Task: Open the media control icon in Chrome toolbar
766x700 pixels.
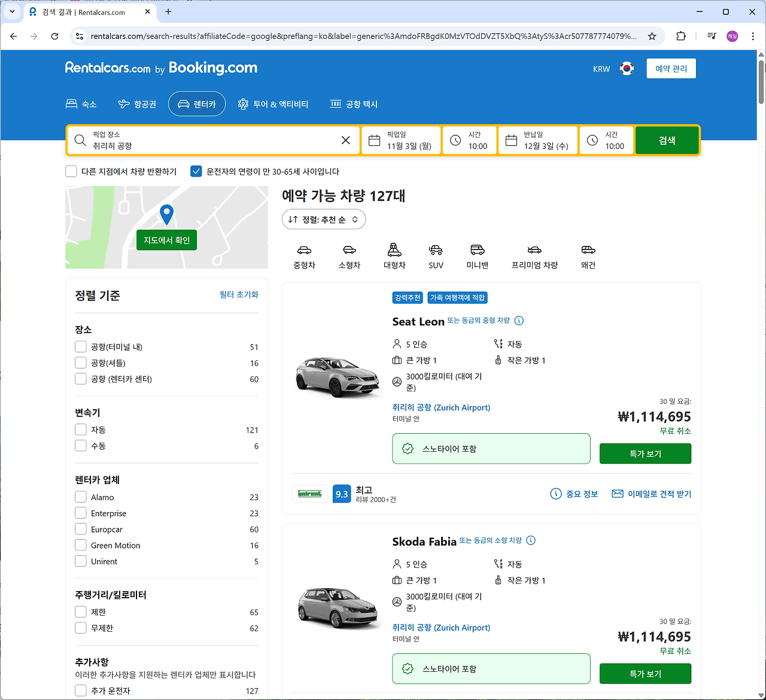Action: (712, 36)
